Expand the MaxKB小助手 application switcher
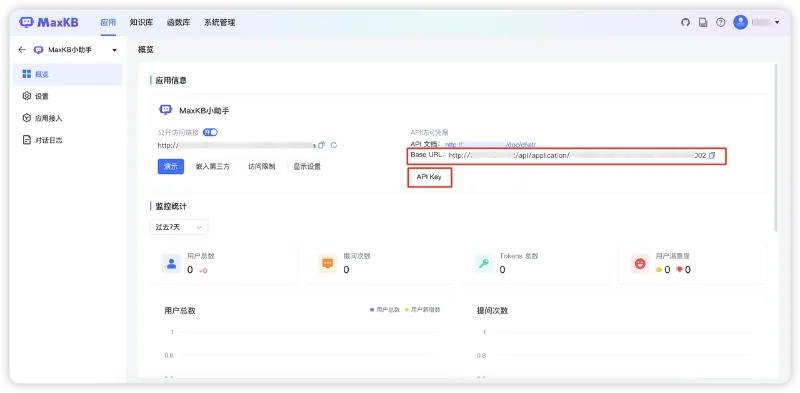Image resolution: width=800 pixels, height=393 pixels. click(x=114, y=50)
